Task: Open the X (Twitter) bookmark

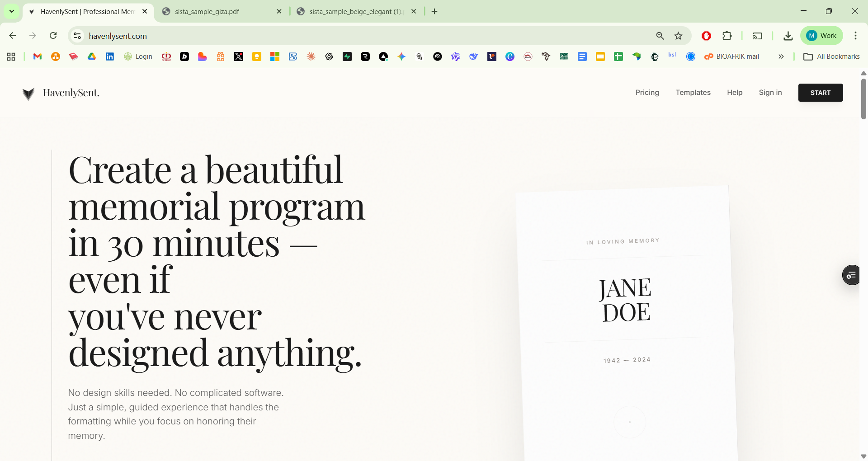Action: [239, 56]
